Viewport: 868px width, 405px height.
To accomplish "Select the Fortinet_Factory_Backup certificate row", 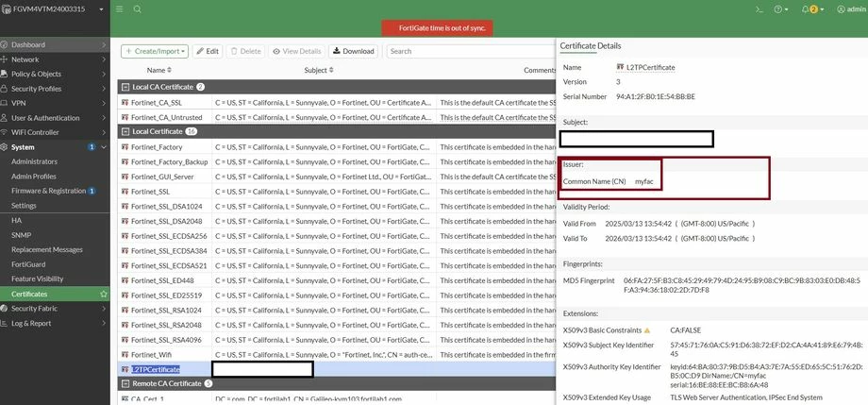I will 337,161.
